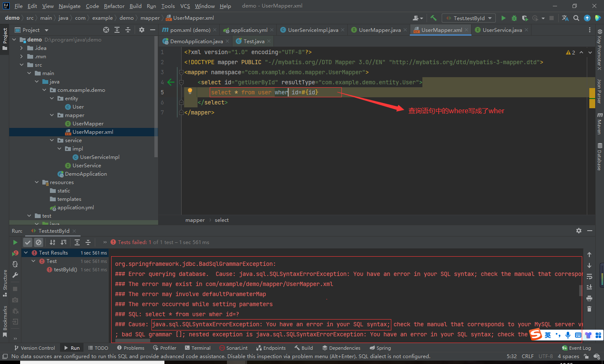Sort test results by duration

click(63, 242)
